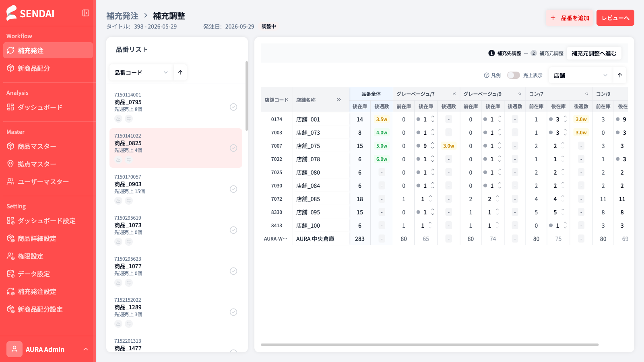Expand the AURA Admin user menu
This screenshot has width=644, height=362.
click(85, 349)
